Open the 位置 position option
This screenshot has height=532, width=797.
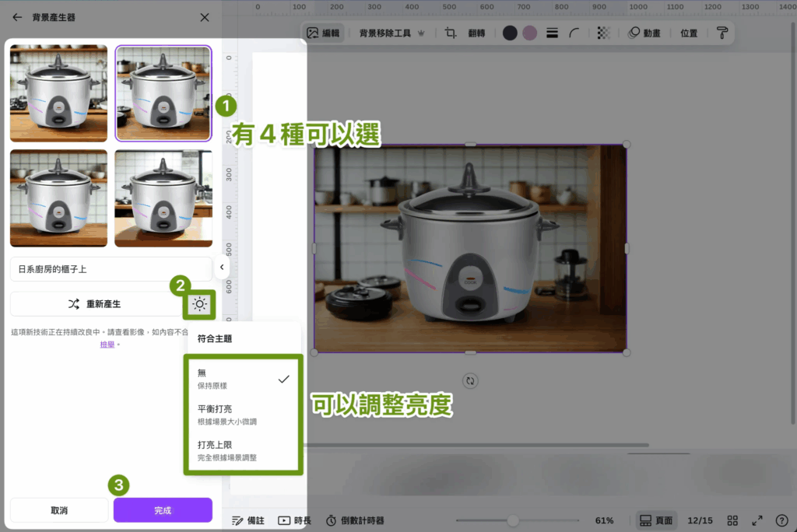689,33
